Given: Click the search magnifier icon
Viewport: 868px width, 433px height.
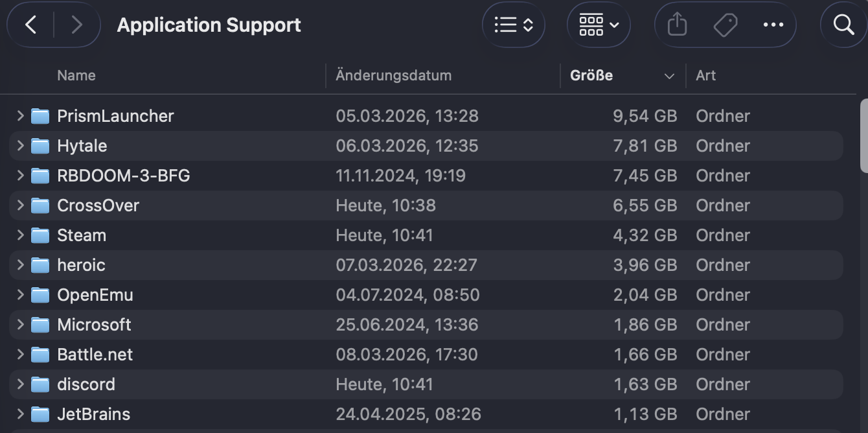Looking at the screenshot, I should pos(843,25).
